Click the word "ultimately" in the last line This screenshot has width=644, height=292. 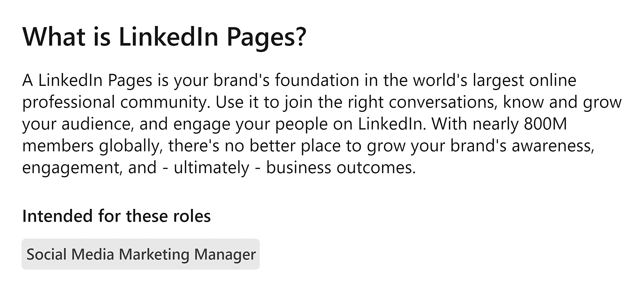point(211,168)
